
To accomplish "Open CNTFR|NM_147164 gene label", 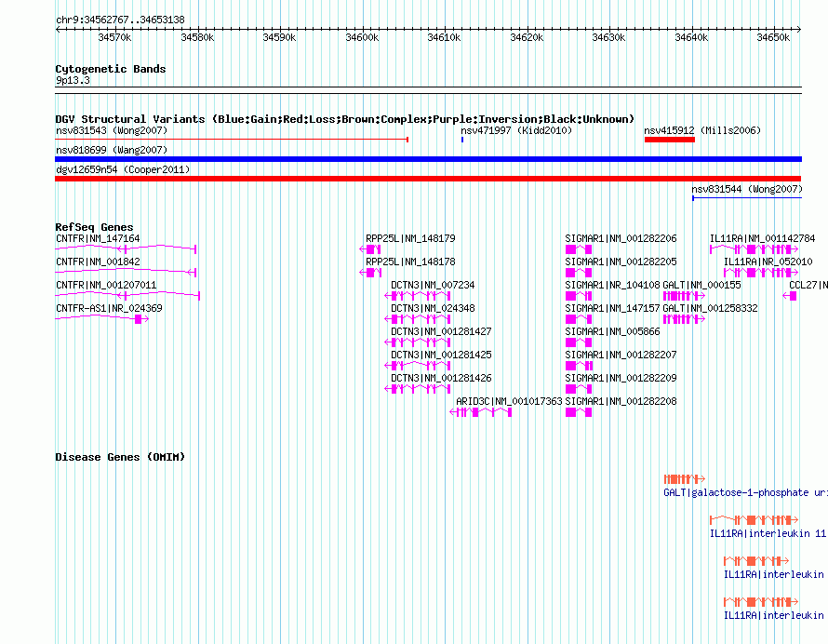I will 98,239.
